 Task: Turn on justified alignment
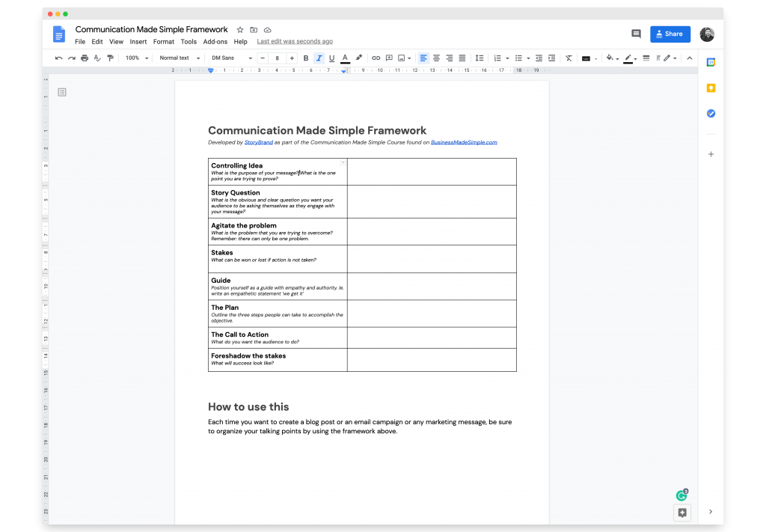coord(462,58)
